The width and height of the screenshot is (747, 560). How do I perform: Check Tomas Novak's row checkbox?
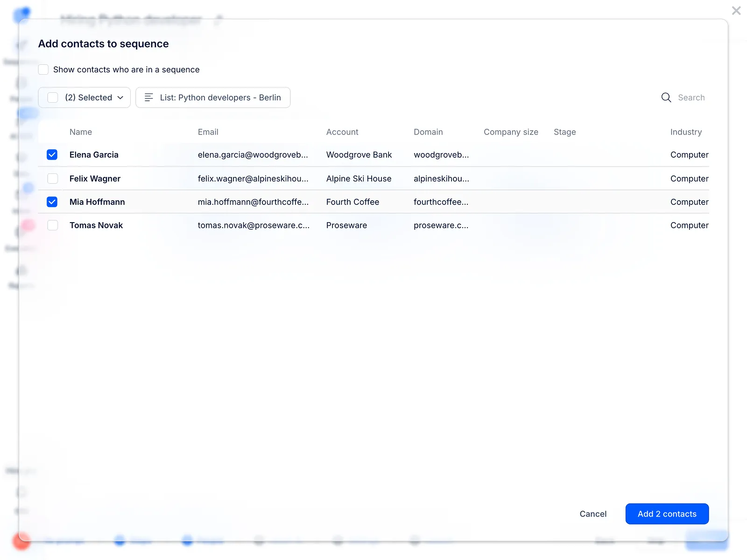[53, 225]
